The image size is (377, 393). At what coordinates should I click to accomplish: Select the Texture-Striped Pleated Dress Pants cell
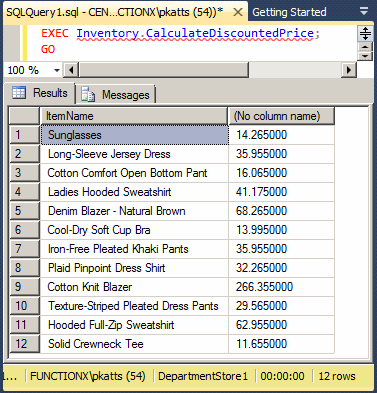click(135, 306)
